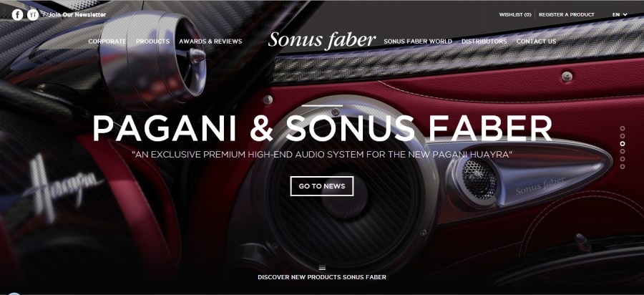Image resolution: width=644 pixels, height=295 pixels.
Task: Click the menu lines above Discover New Products
Action: pos(322,268)
